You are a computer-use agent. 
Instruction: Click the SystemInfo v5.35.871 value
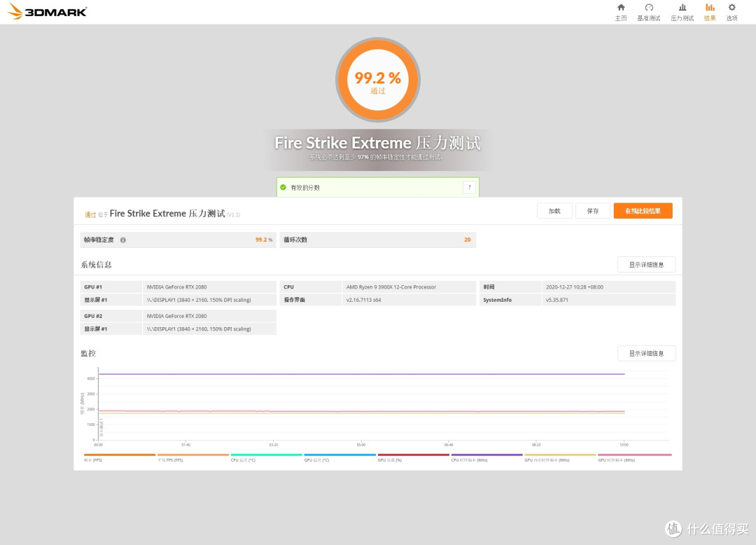click(557, 300)
